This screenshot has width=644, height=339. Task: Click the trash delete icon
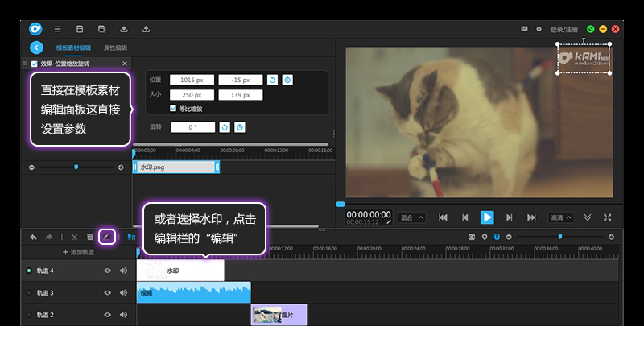pyautogui.click(x=90, y=237)
